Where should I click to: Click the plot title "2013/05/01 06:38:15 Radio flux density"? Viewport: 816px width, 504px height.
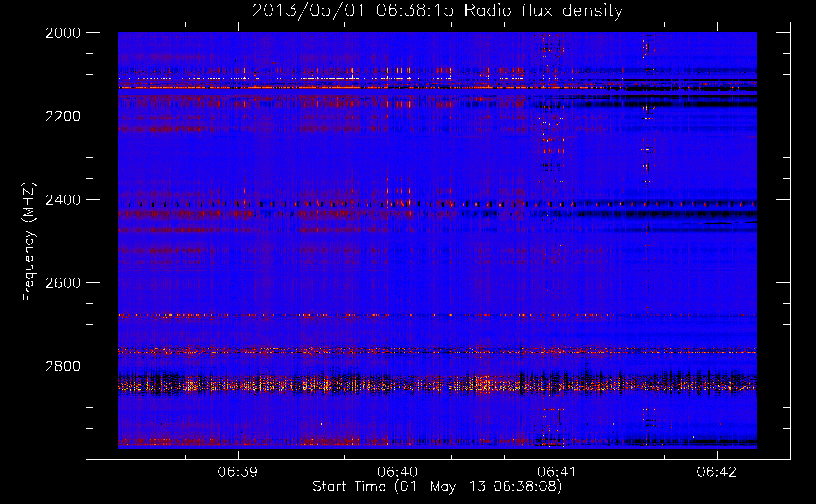[x=437, y=11]
